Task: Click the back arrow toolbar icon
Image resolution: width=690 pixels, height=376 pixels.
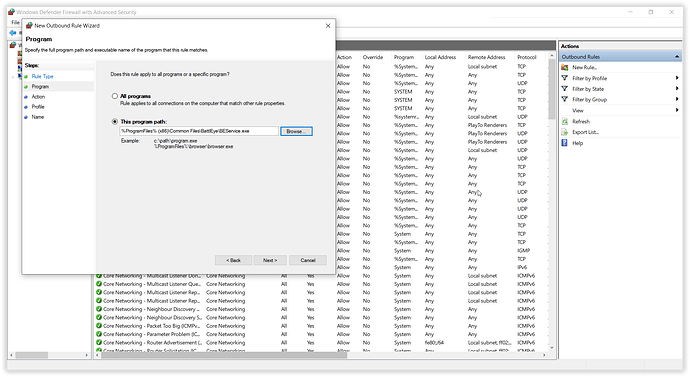Action: pyautogui.click(x=13, y=33)
